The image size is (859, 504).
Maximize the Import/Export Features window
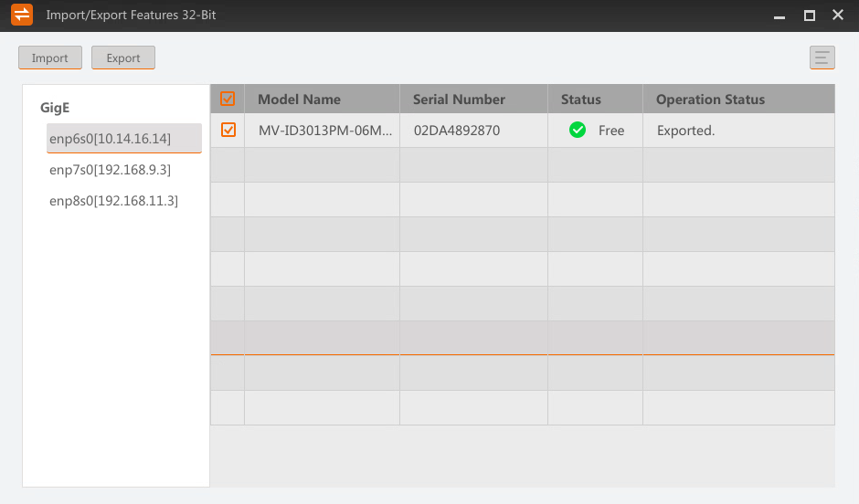[x=809, y=16]
